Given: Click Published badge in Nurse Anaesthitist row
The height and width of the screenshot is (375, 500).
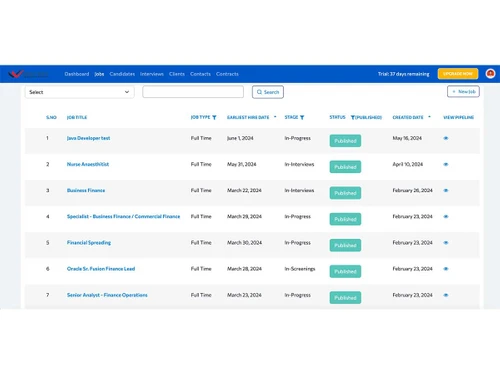Looking at the screenshot, I should (345, 167).
